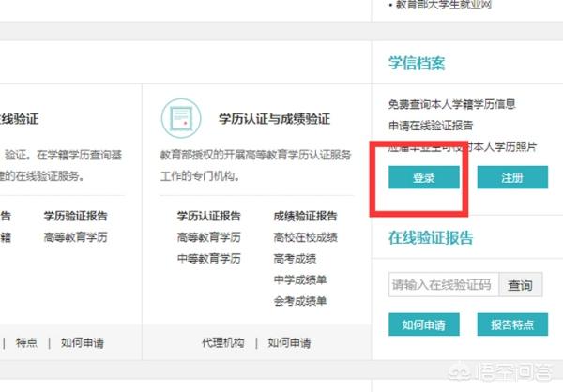Open the 在线验证报告 section title

point(431,237)
